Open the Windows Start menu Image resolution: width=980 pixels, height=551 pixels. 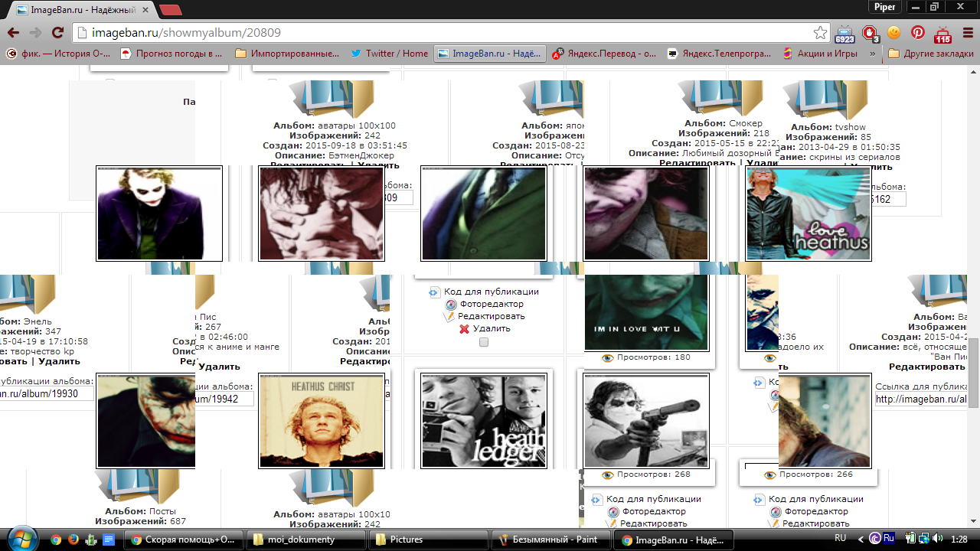tap(21, 539)
